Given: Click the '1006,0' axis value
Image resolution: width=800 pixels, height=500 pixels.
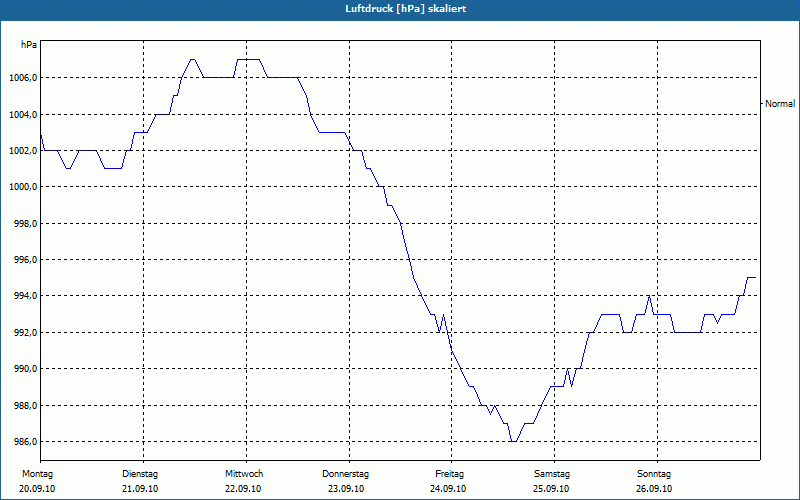Looking at the screenshot, I should pos(23,78).
